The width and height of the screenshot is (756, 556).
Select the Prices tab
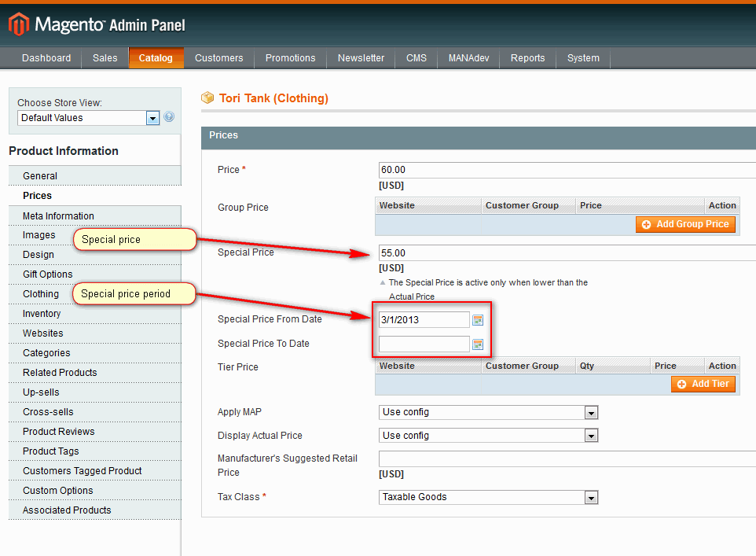click(94, 196)
